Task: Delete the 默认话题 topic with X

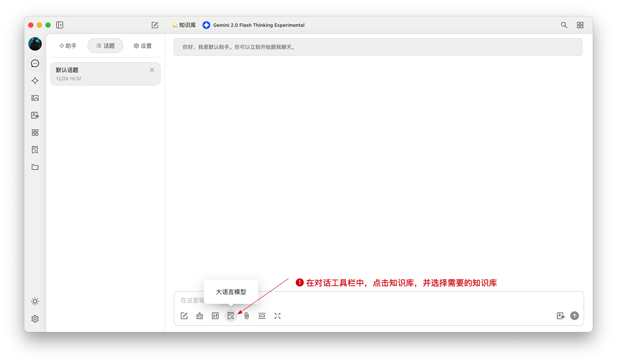Action: [x=152, y=70]
